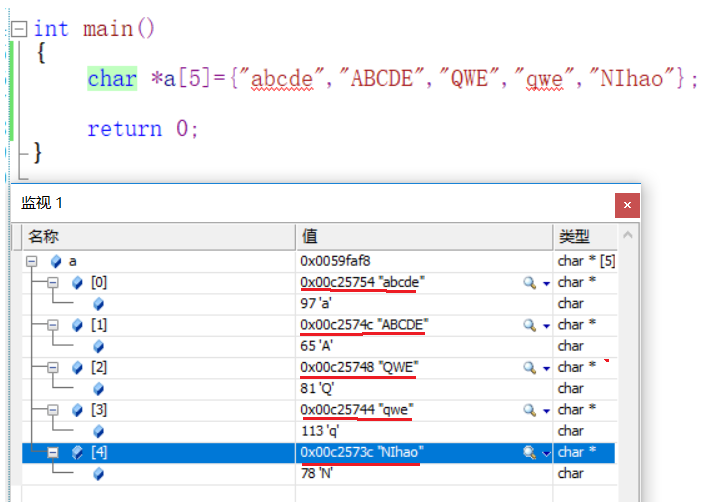Collapse the [1] element node
This screenshot has height=502, width=716.
(53, 325)
